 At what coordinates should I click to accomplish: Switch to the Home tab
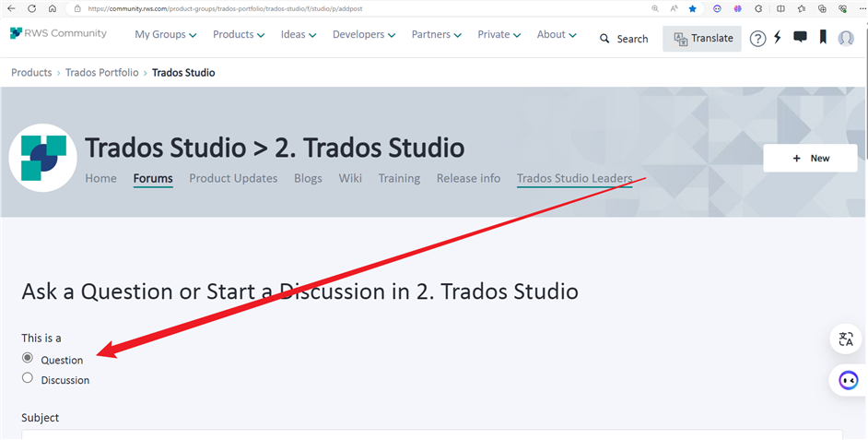click(100, 178)
